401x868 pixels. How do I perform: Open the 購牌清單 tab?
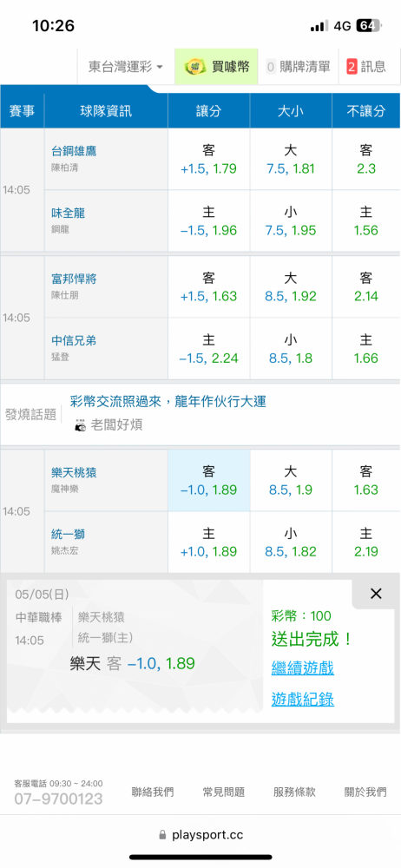click(299, 67)
